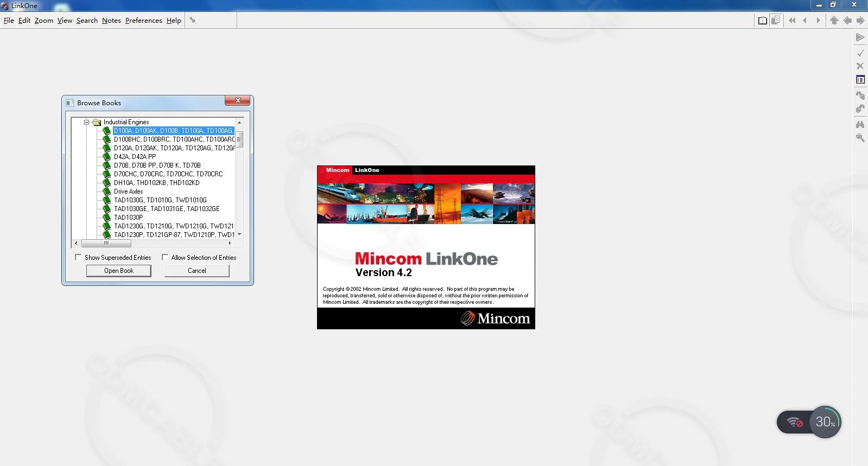Click the thick forward arrow icon
The image size is (868, 466).
point(860,21)
